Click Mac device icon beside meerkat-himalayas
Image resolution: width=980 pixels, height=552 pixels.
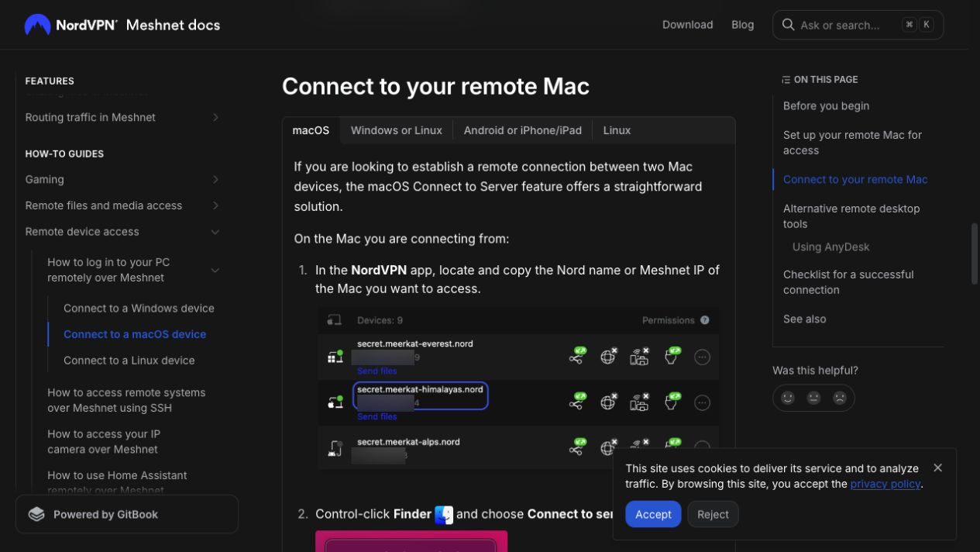point(335,402)
